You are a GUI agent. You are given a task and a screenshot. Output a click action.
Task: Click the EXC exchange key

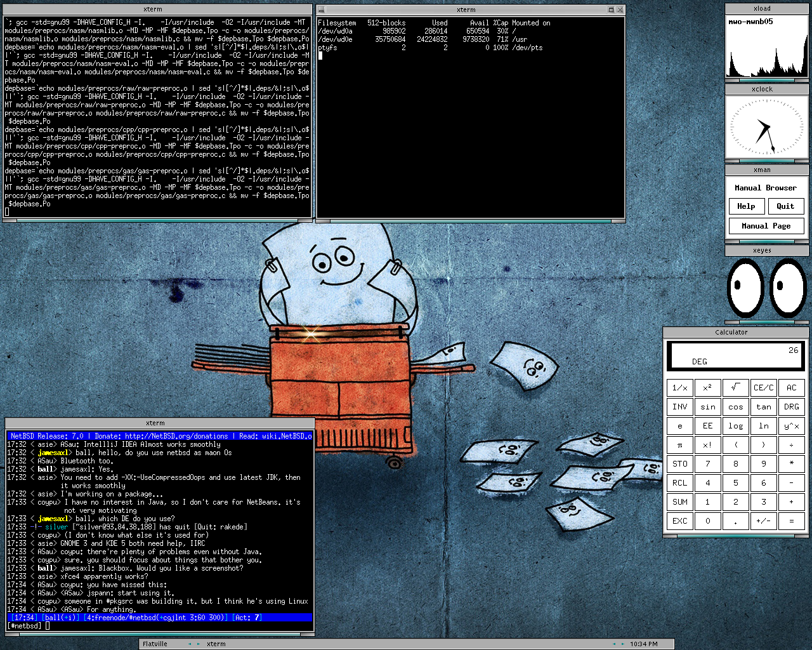point(679,521)
